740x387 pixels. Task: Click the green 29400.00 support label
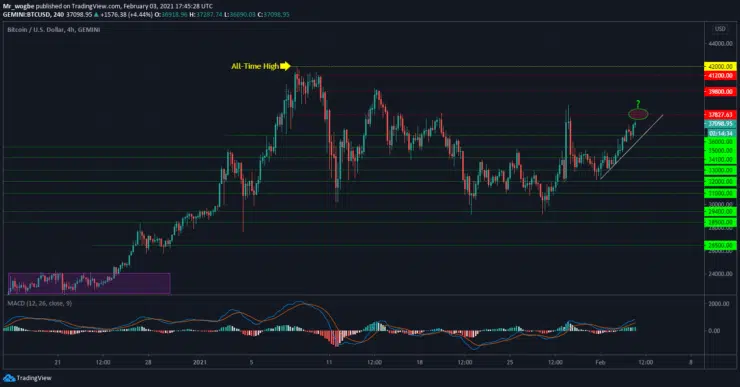[x=720, y=211]
